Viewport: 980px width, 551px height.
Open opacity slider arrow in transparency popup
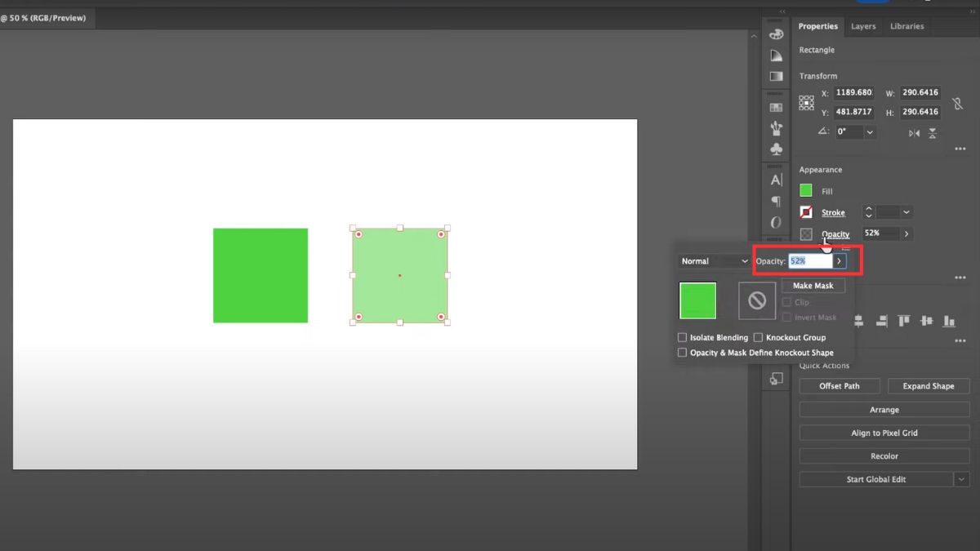point(840,261)
